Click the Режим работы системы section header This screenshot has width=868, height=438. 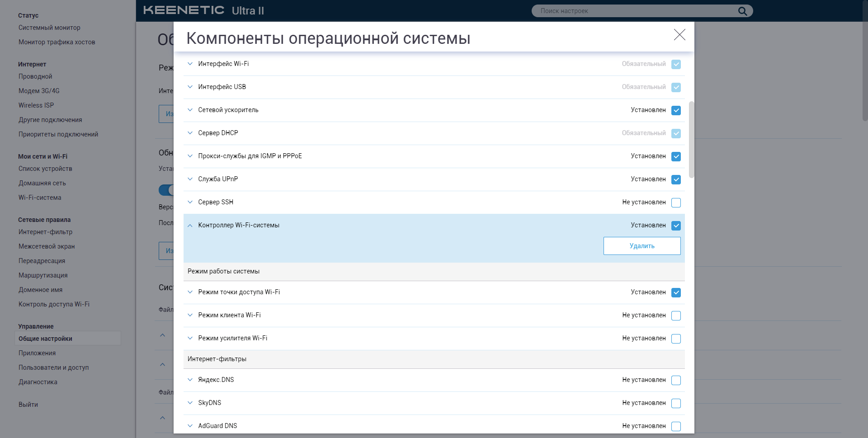click(434, 271)
